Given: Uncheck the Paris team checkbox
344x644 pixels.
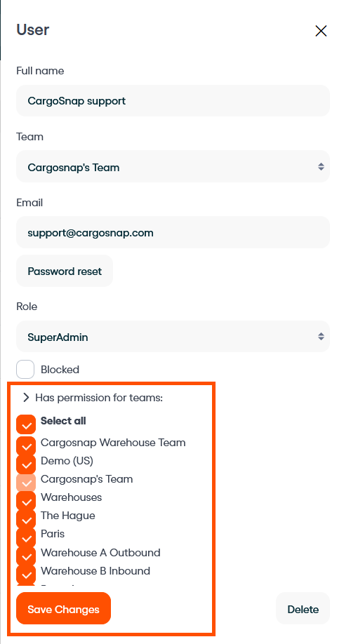Looking at the screenshot, I should point(26,537).
